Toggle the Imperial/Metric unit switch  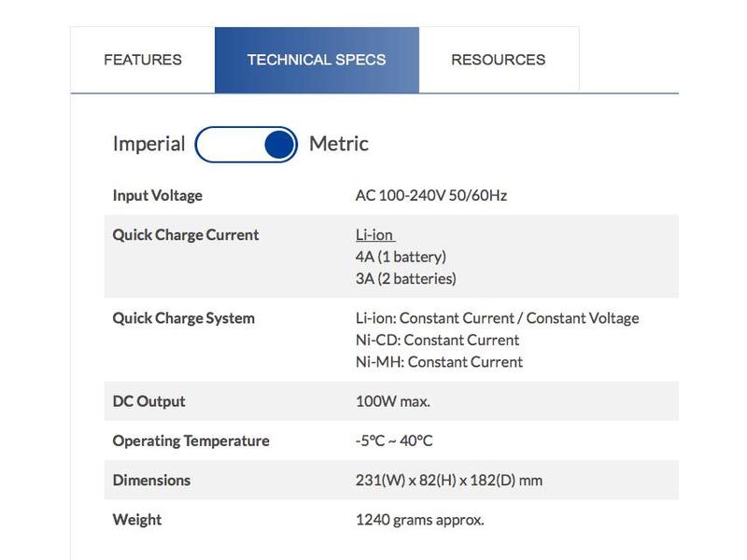pos(247,145)
